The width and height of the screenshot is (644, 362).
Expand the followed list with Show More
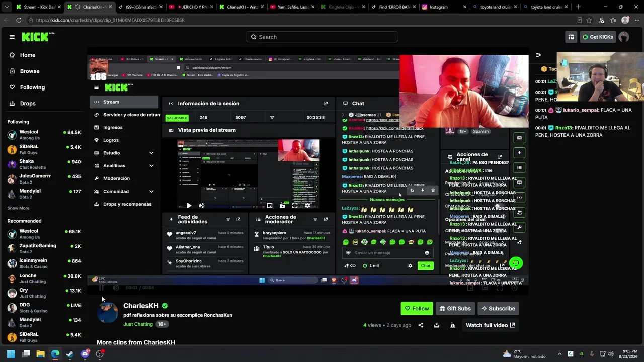point(18,208)
